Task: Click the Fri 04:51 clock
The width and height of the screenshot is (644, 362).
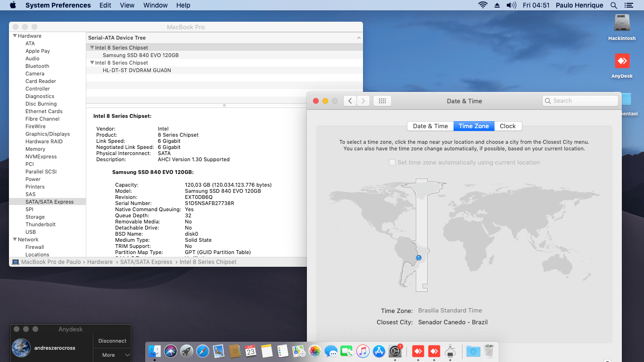Action: (x=537, y=5)
